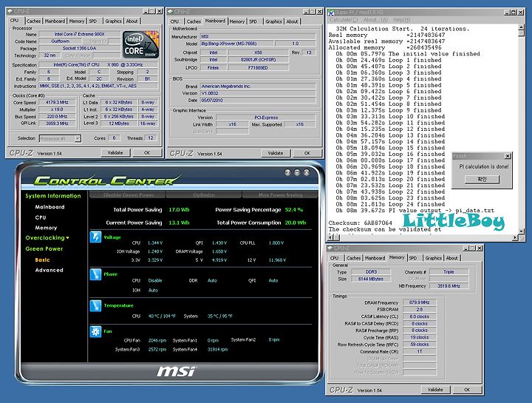Click the help question-mark button in Control Center
The width and height of the screenshot is (532, 403).
287,172
